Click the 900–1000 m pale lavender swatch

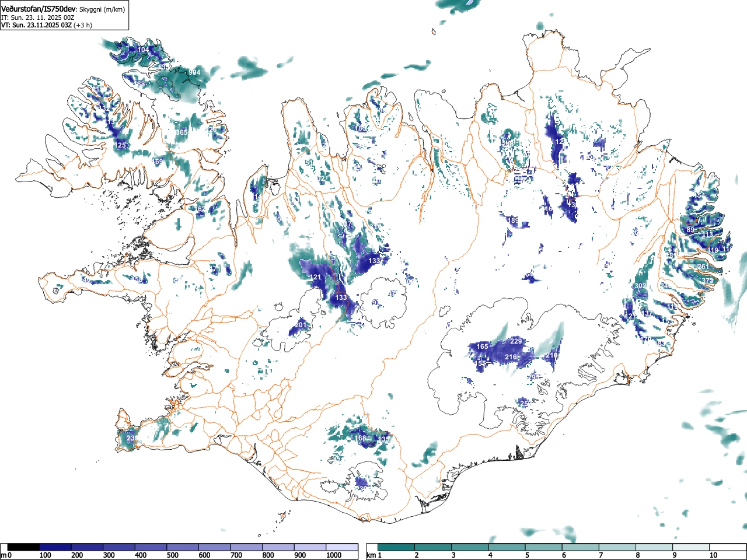coord(310,547)
